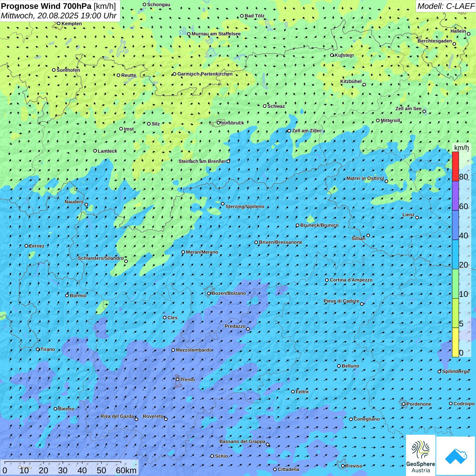This screenshot has height=476, width=476.
Task: Click the 'Bormio' label
Action: (78, 295)
